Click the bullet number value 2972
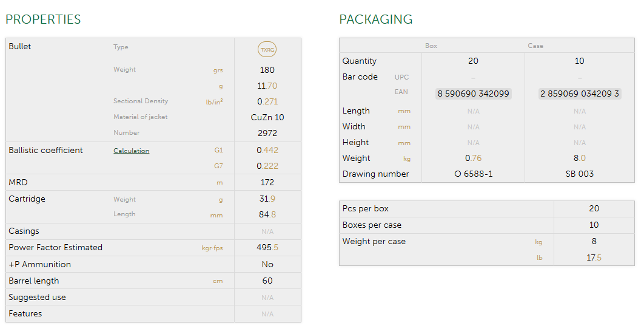The width and height of the screenshot is (644, 334). click(267, 133)
